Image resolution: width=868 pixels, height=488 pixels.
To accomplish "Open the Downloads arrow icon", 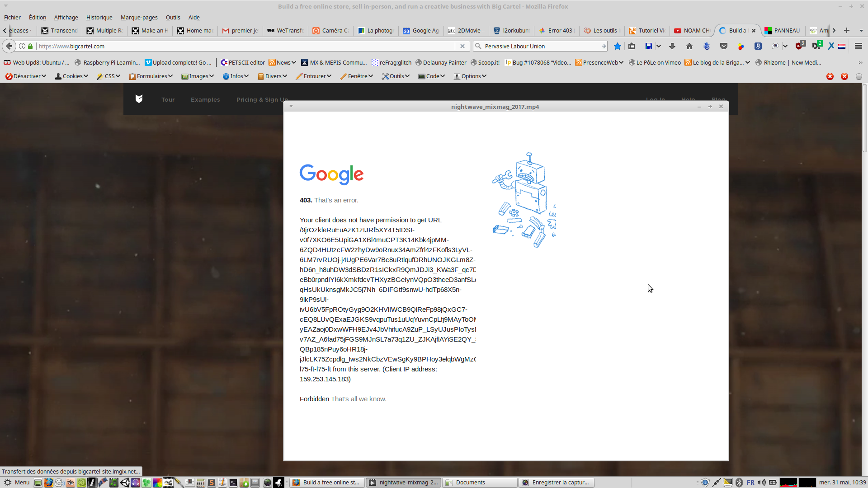I will (x=672, y=46).
